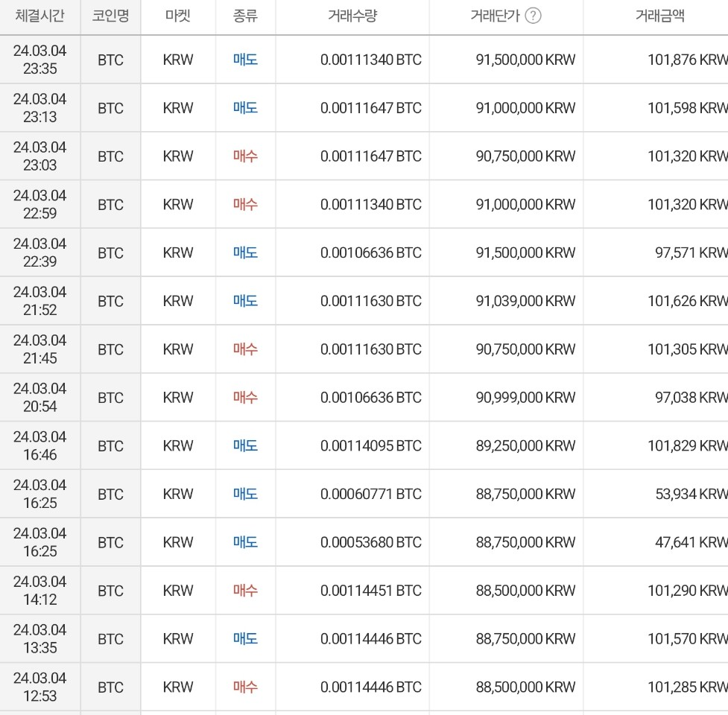Select the 종류 column header
Screen dimensions: 728x715
coord(245,16)
